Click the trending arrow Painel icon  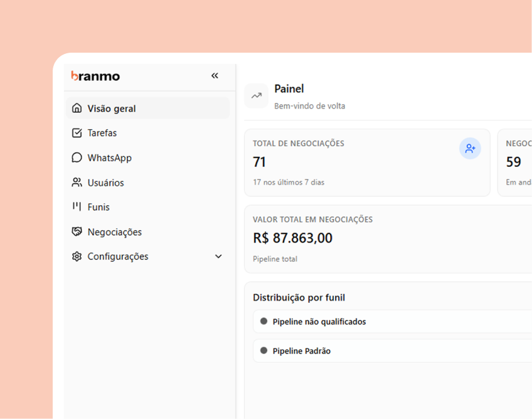257,96
